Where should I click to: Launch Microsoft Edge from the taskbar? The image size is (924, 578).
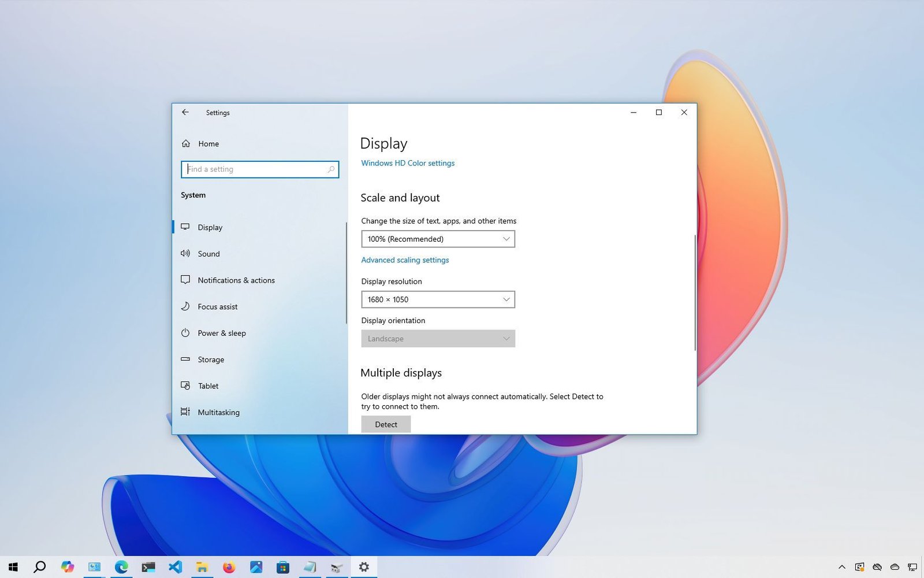point(121,567)
